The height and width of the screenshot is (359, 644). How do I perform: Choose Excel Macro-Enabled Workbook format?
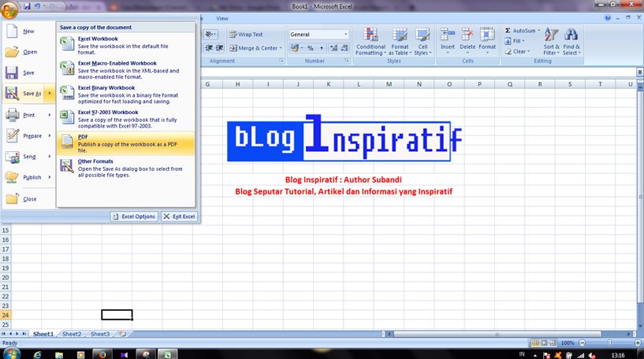point(125,70)
